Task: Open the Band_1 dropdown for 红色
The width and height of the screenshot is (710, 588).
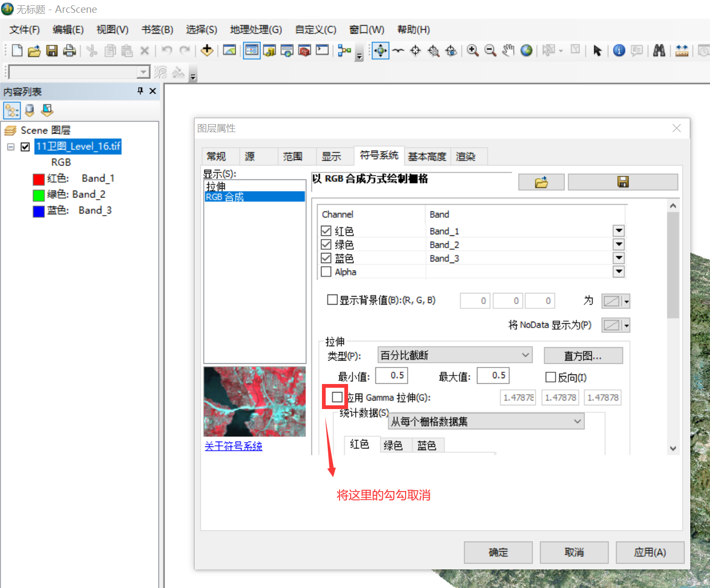Action: pyautogui.click(x=618, y=231)
